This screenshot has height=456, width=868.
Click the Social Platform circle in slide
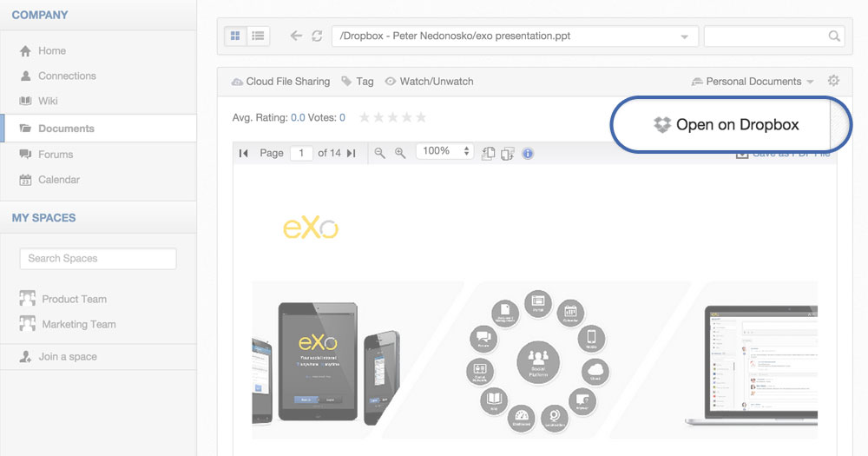(538, 362)
